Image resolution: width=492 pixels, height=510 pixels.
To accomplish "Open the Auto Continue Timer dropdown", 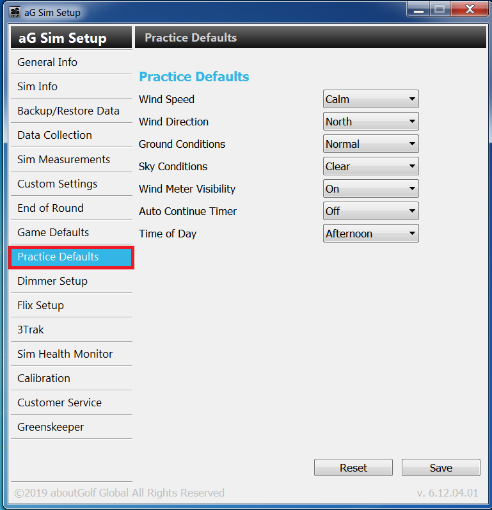I will coord(371,211).
